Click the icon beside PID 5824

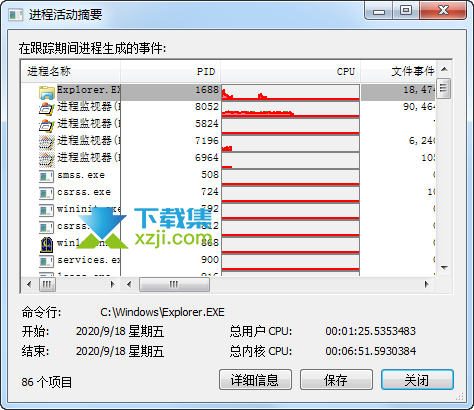point(46,125)
